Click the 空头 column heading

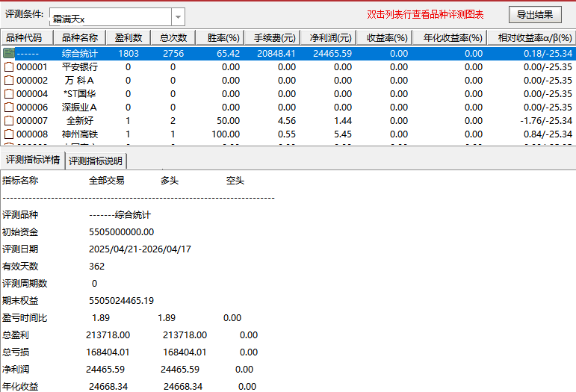pyautogui.click(x=235, y=181)
